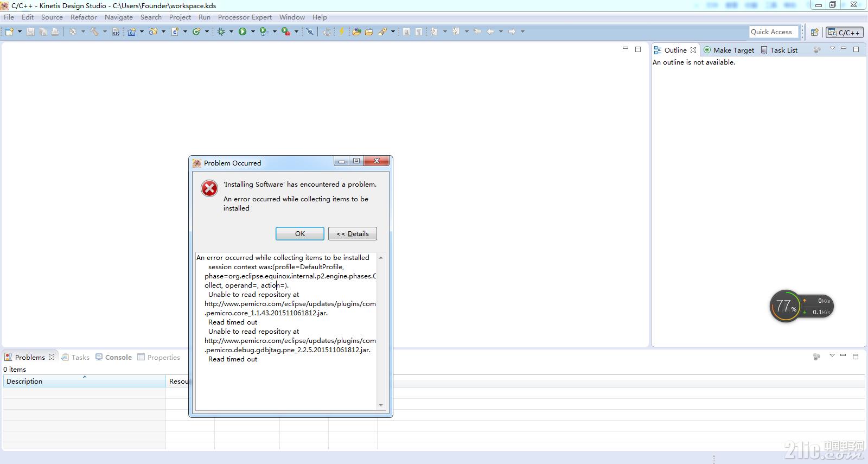Open the Build hammer dropdown arrow

[105, 31]
